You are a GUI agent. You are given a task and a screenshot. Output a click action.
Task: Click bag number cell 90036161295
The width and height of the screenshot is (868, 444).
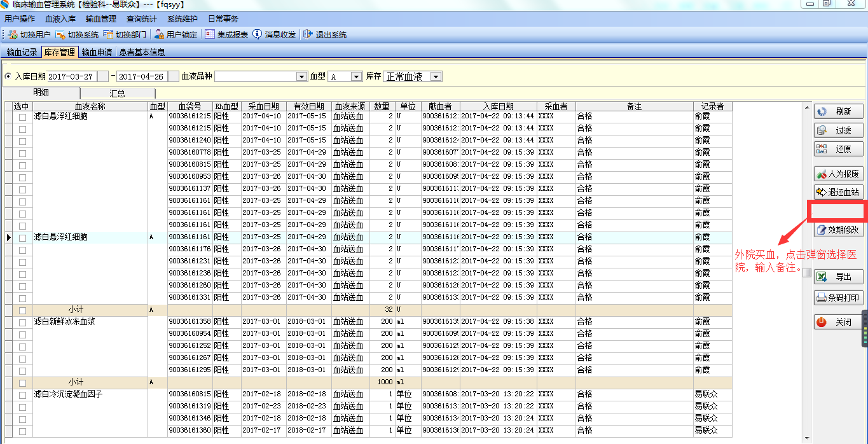[190, 370]
